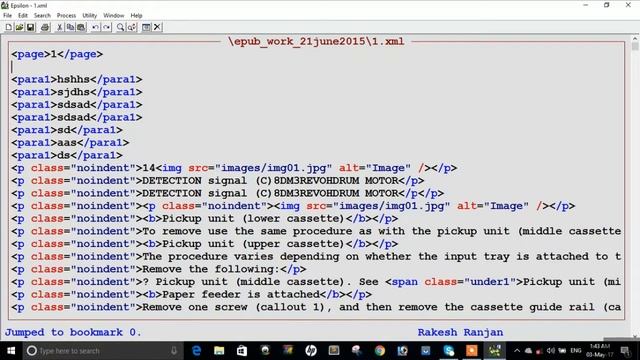The height and width of the screenshot is (360, 640).
Task: Open the Search menu
Action: coord(42,16)
